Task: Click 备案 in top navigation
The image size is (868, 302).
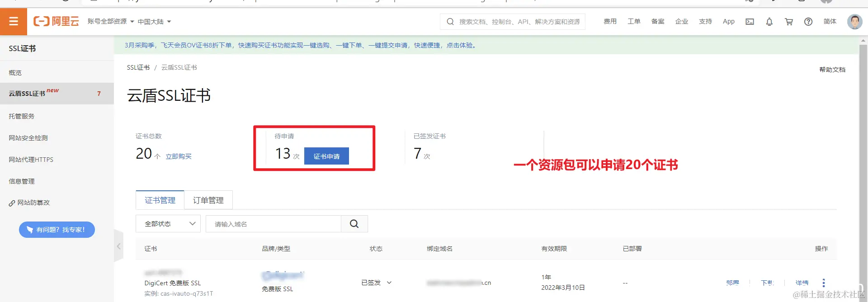Action: coord(658,21)
